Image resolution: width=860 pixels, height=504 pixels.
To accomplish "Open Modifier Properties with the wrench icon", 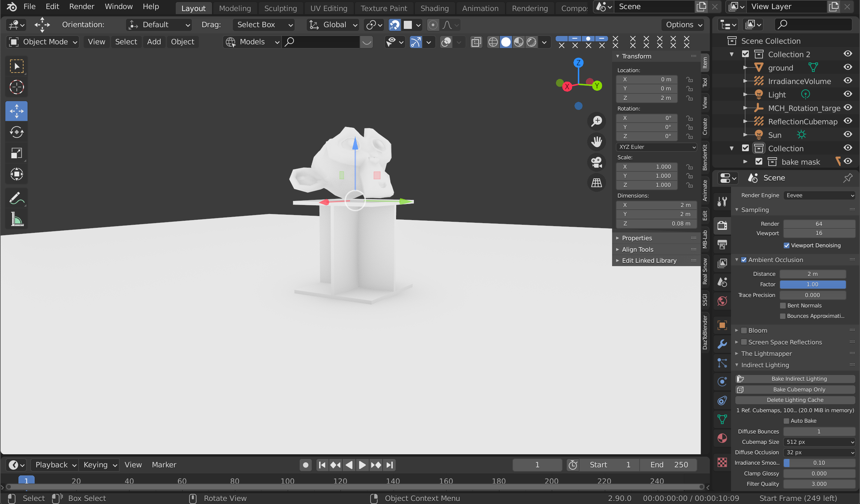I will click(722, 344).
